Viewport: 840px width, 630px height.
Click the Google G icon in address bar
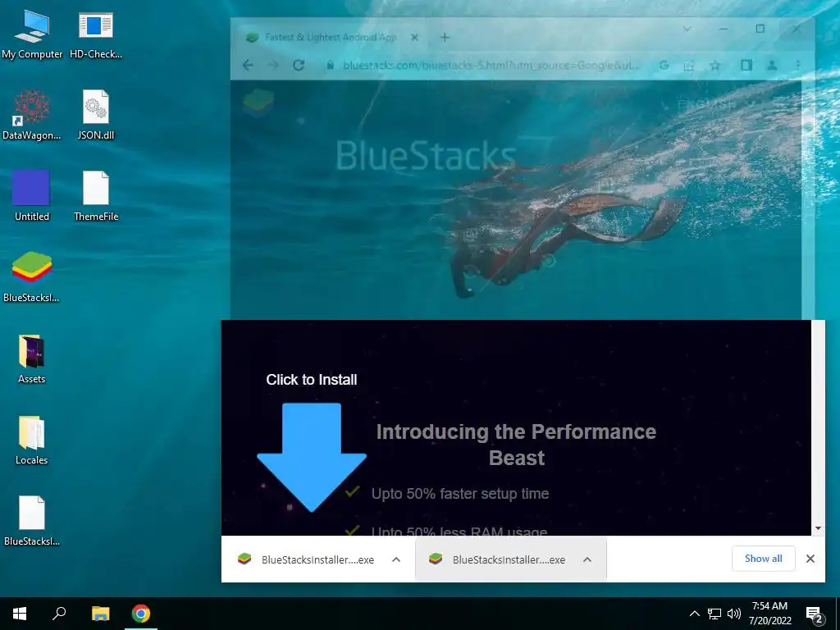pos(664,66)
